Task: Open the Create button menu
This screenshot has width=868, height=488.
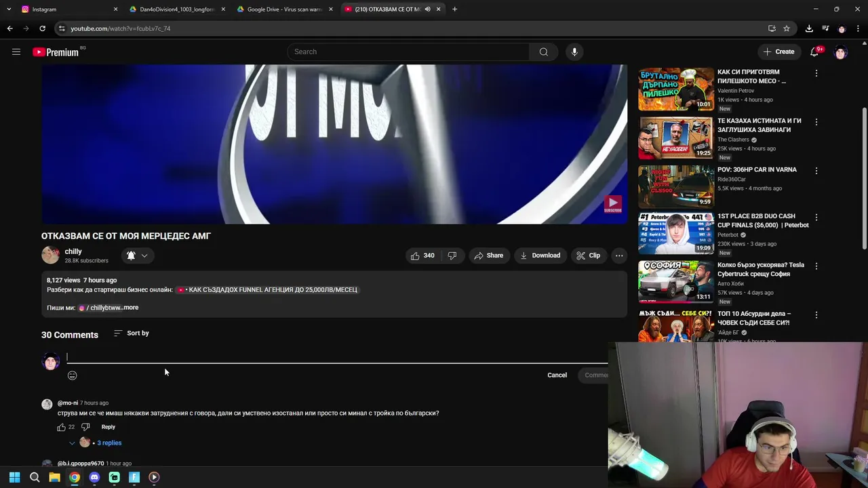Action: [x=778, y=52]
